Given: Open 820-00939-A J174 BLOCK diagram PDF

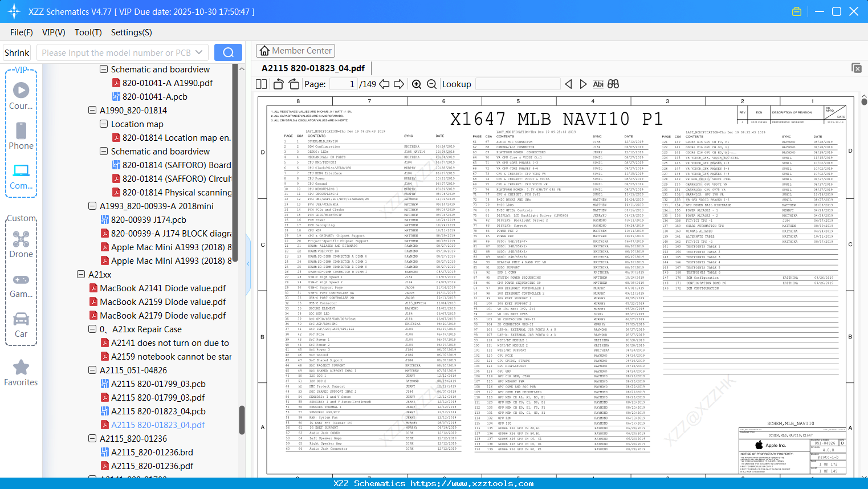Looking at the screenshot, I should point(166,233).
